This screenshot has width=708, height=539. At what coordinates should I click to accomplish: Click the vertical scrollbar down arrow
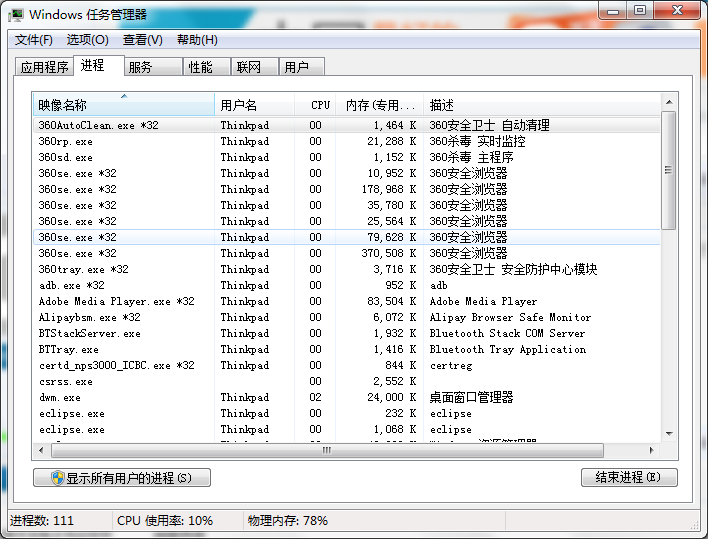point(669,434)
